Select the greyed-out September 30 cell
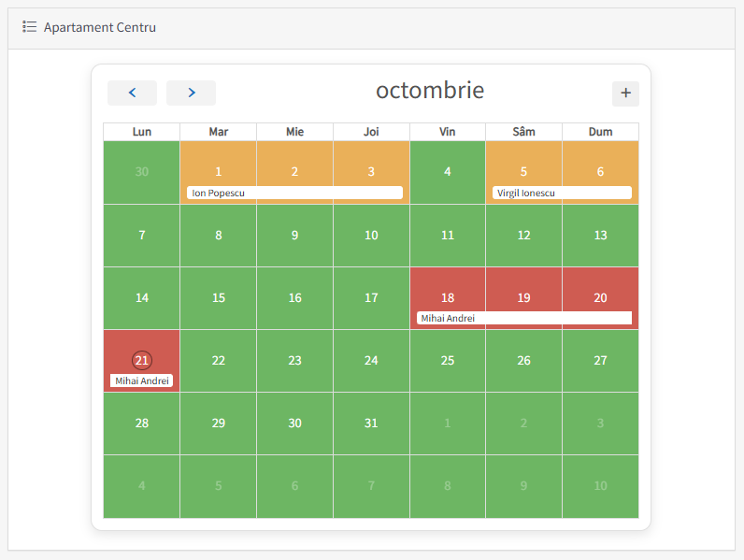 (x=142, y=173)
